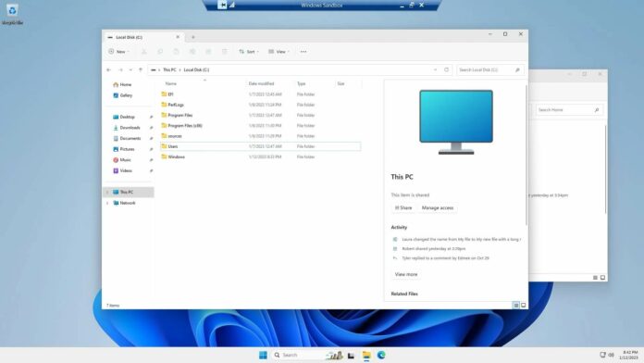644x363 pixels.
Task: Select the Local Disk (C:) tab
Action: pyautogui.click(x=142, y=37)
